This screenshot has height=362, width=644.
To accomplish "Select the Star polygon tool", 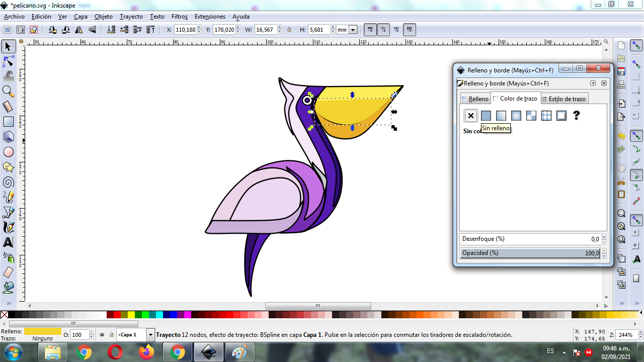I will pyautogui.click(x=8, y=167).
